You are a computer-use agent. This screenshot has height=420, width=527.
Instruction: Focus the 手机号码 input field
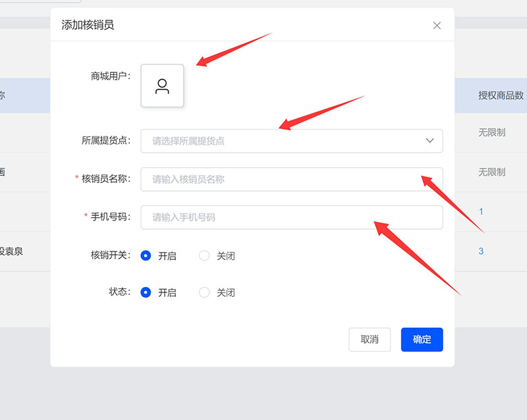pyautogui.click(x=291, y=217)
